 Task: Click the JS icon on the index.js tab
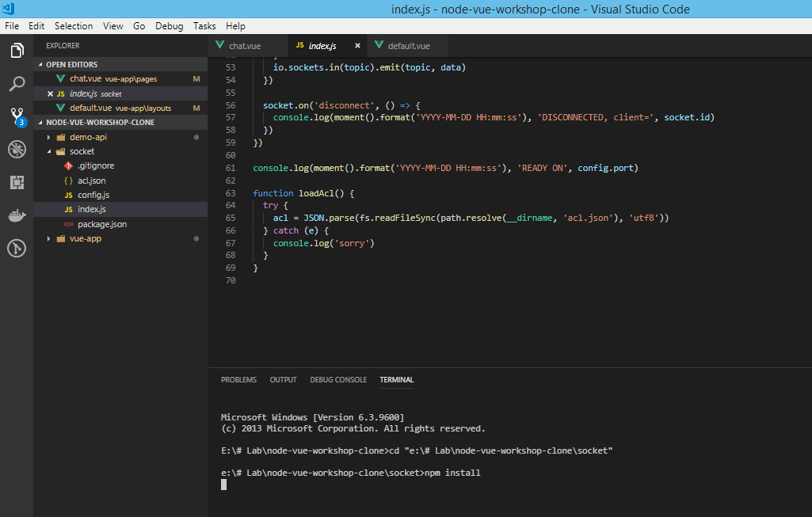click(300, 46)
